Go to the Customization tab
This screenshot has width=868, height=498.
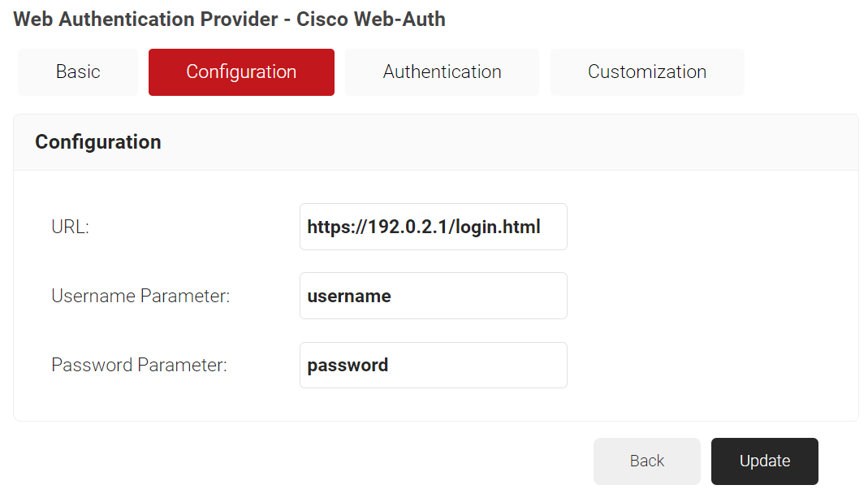coord(647,72)
